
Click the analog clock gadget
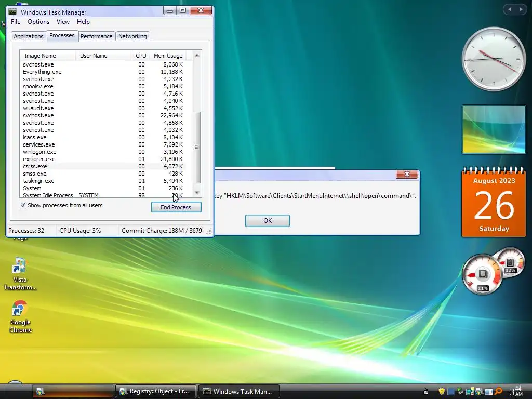point(494,59)
